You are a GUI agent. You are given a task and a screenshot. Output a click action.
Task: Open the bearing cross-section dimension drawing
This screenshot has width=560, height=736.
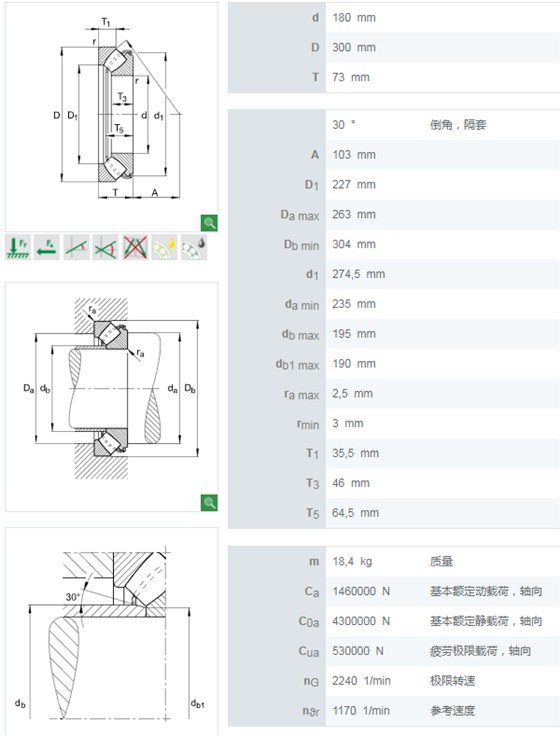coord(111,117)
